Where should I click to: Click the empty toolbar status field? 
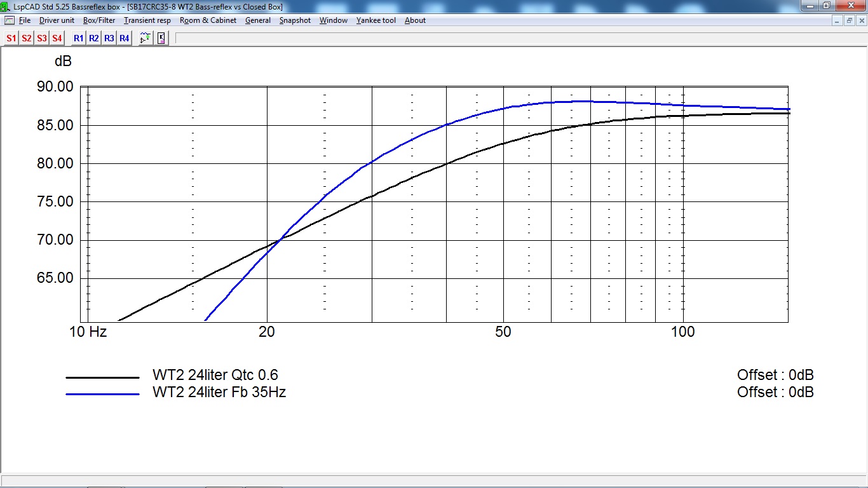520,38
